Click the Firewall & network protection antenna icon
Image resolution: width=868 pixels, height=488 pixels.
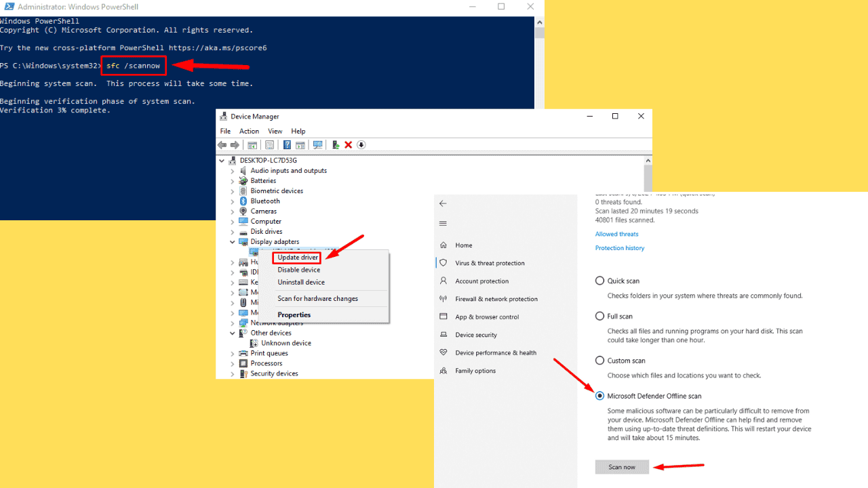pos(443,299)
